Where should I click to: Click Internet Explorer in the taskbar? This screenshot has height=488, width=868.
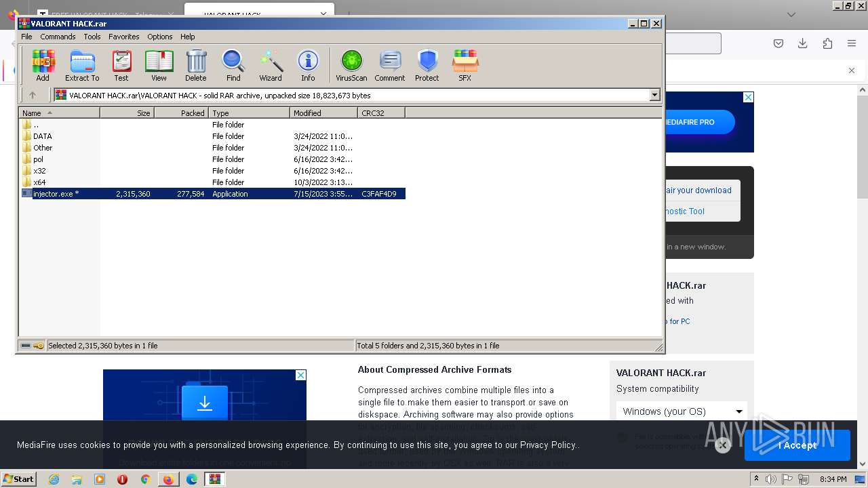tap(54, 479)
